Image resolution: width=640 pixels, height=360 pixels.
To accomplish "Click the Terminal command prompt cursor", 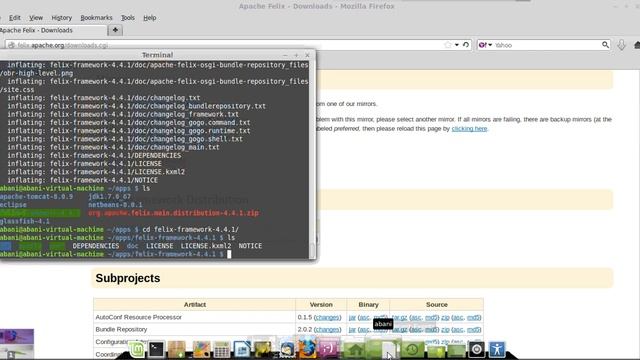I will coord(229,254).
